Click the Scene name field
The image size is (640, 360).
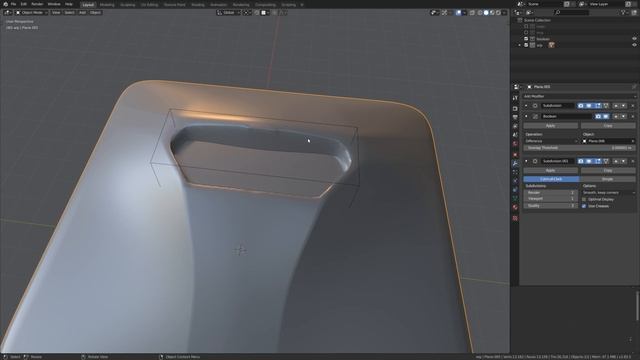[545, 4]
